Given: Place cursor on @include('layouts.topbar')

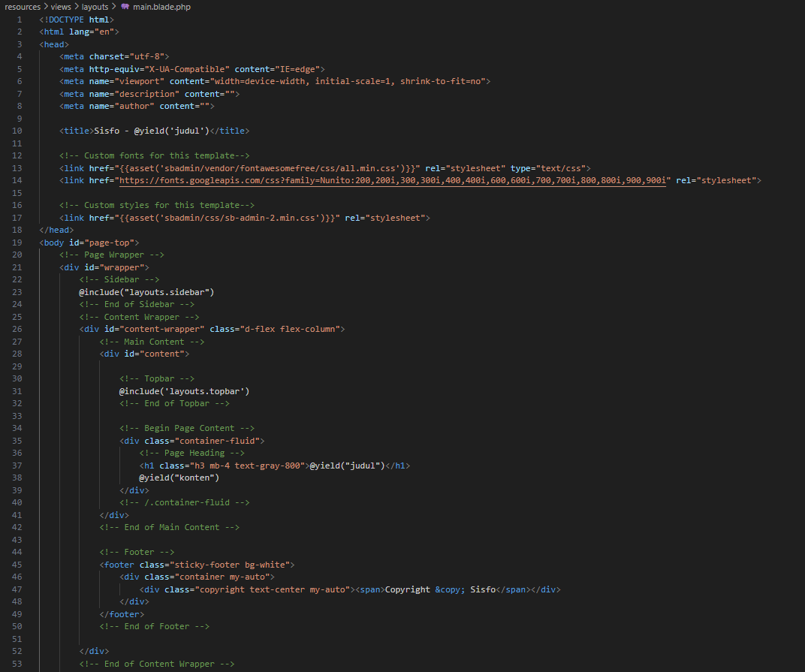Looking at the screenshot, I should pos(184,391).
